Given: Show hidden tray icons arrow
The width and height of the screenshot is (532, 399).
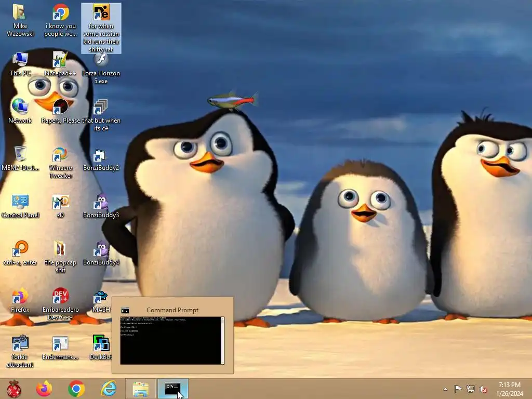Looking at the screenshot, I should (445, 389).
